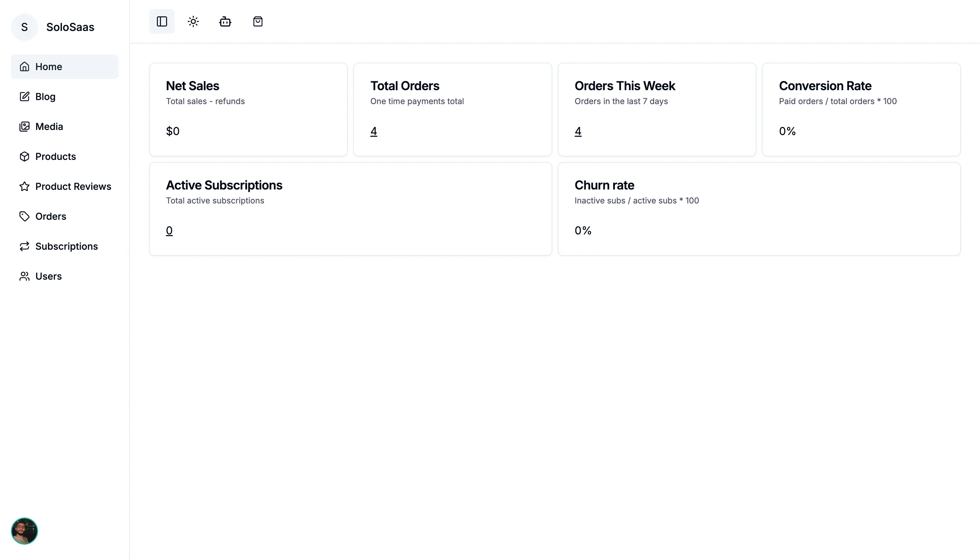
Task: Open the robot assistant icon
Action: [225, 21]
